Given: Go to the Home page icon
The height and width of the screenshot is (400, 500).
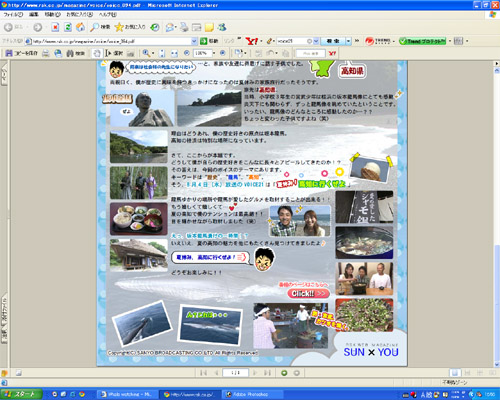Looking at the screenshot, I should pyautogui.click(x=80, y=27).
